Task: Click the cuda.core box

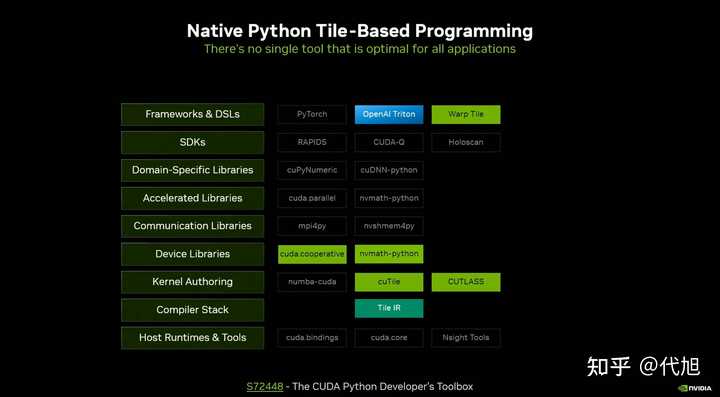Action: 389,338
